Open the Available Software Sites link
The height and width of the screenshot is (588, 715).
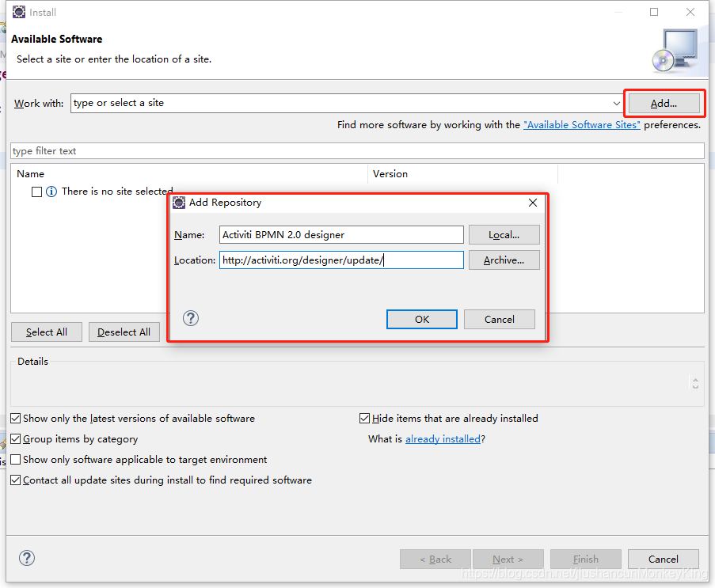pos(581,125)
